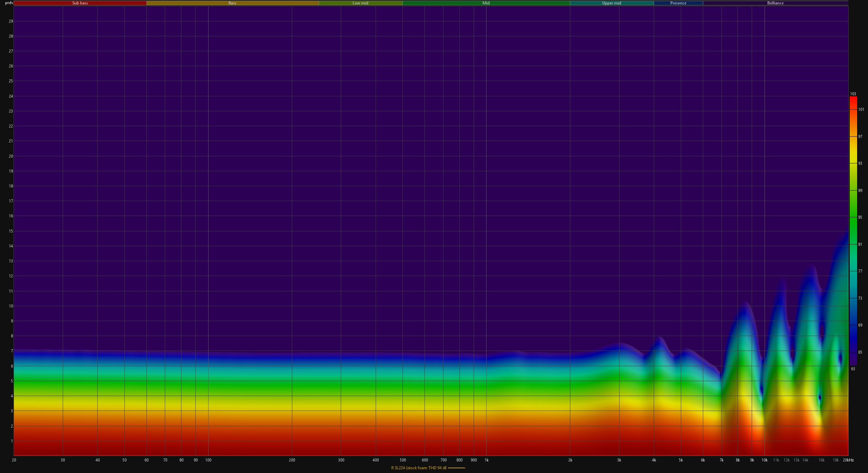Click the R SL224 legend trace name
Image resolution: width=868 pixels, height=473 pixels.
click(419, 468)
